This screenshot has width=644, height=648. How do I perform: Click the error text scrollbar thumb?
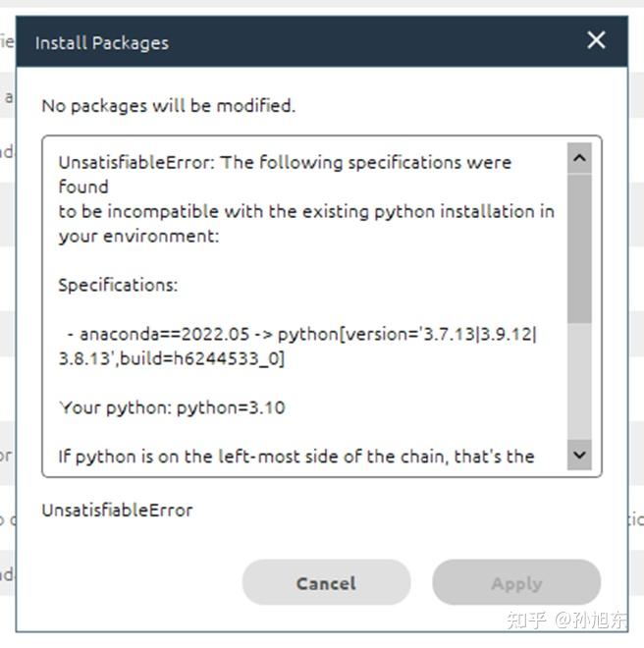579,245
